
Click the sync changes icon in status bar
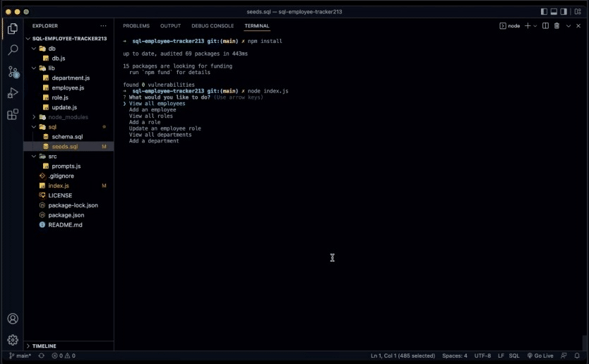tap(42, 356)
